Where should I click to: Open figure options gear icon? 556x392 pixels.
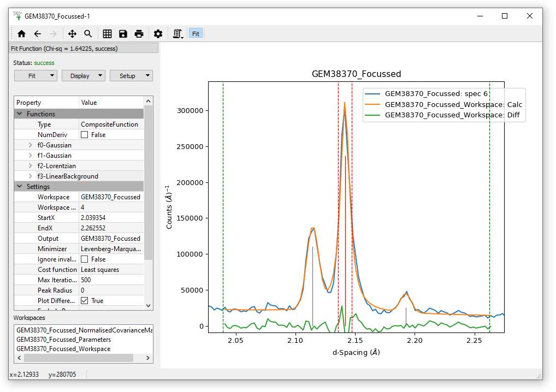tap(158, 34)
